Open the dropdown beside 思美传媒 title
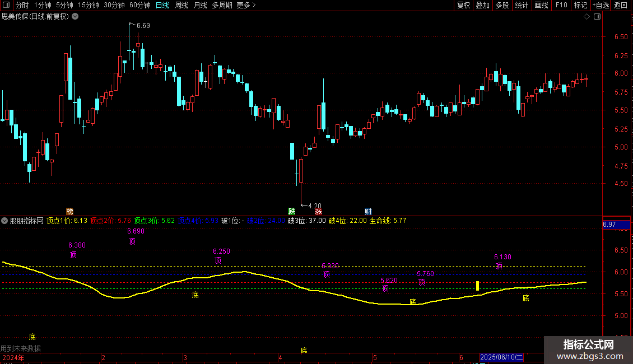The height and width of the screenshot is (364, 633). (x=75, y=17)
